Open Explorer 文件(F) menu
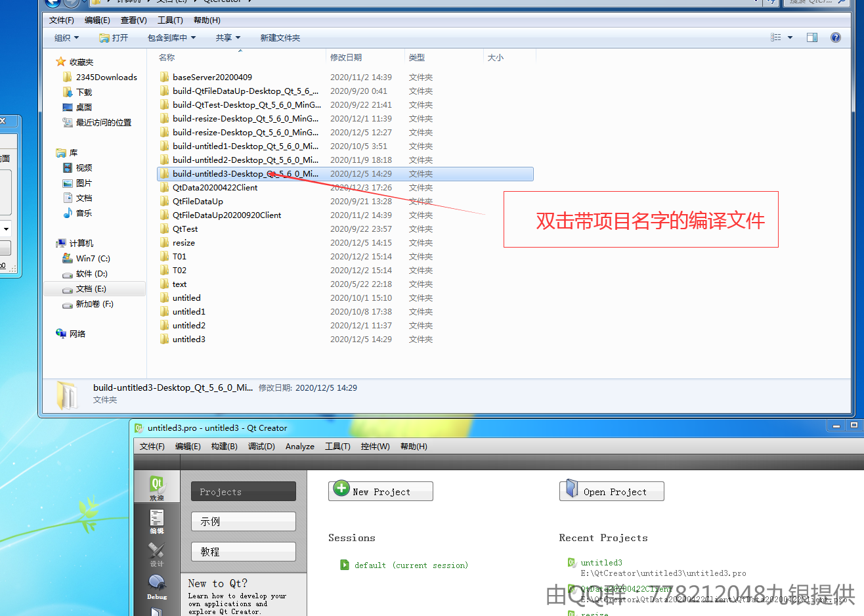Screen dimensions: 864x616 (x=62, y=20)
